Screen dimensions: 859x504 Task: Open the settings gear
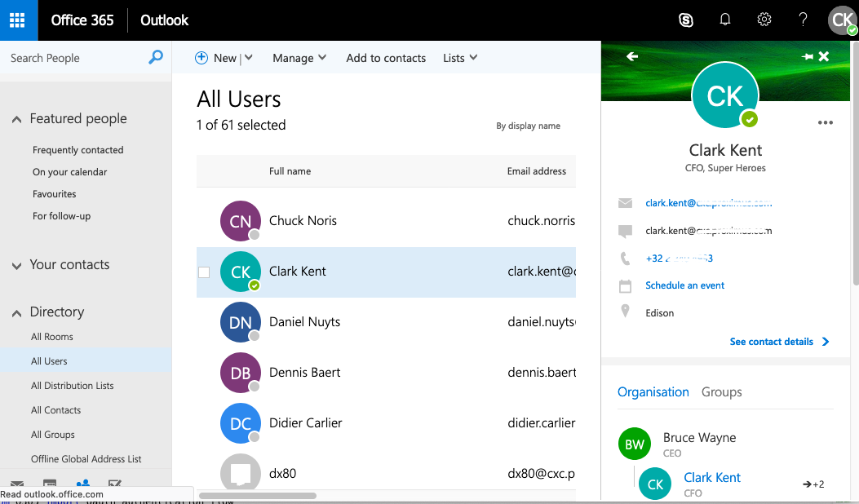tap(764, 20)
